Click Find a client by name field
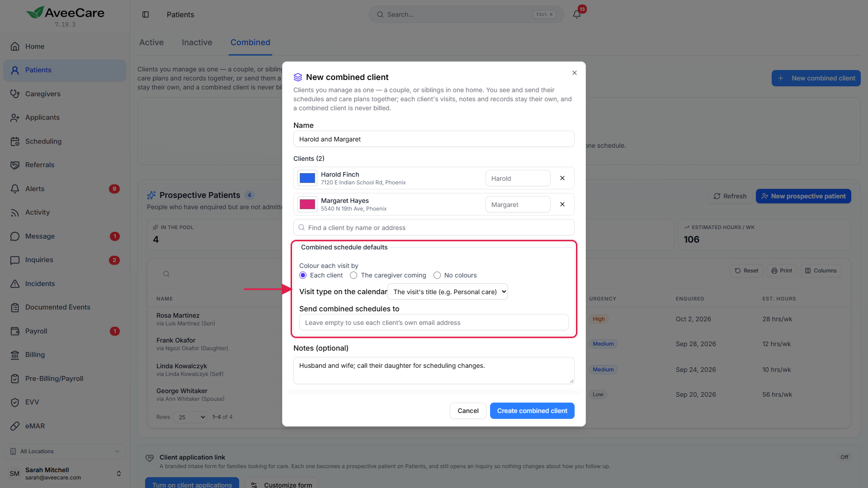The image size is (868, 488). tap(434, 228)
